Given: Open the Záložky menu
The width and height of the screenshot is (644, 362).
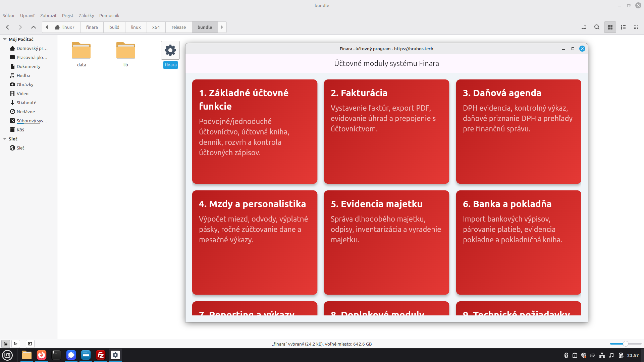Looking at the screenshot, I should click(x=86, y=15).
